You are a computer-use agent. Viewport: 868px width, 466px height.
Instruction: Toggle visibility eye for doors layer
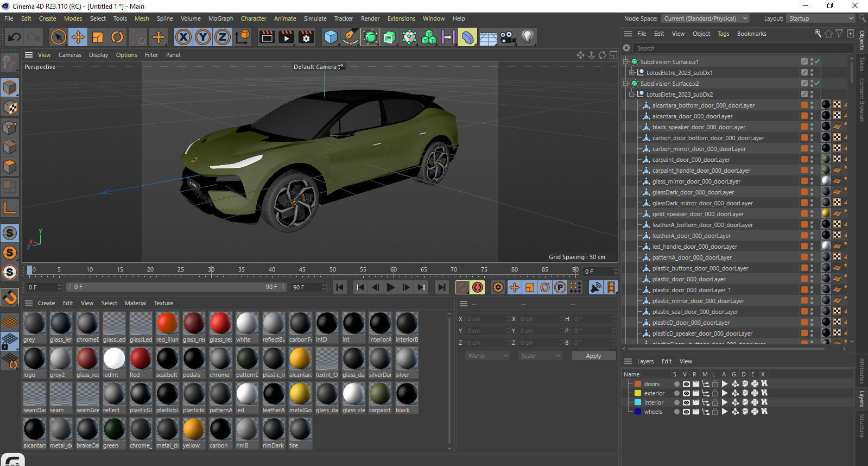coord(686,384)
